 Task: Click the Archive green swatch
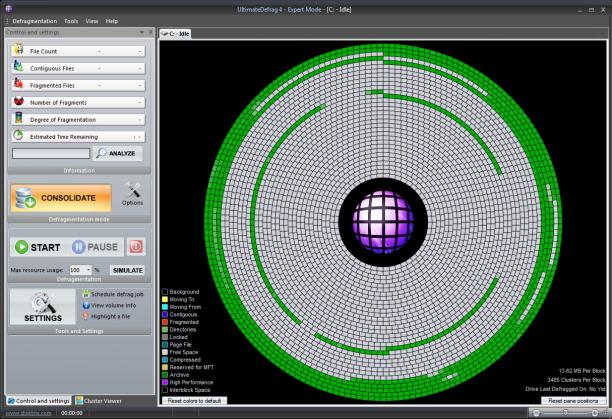[165, 375]
